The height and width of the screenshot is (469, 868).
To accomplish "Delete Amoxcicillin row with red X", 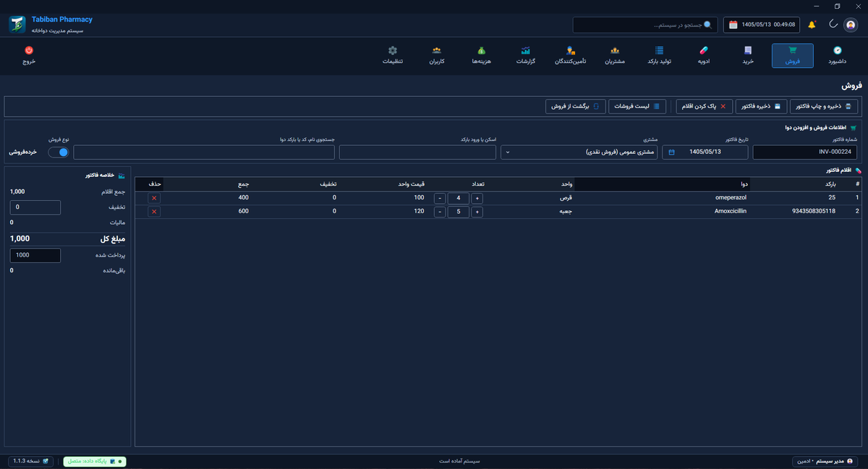I will click(x=154, y=212).
